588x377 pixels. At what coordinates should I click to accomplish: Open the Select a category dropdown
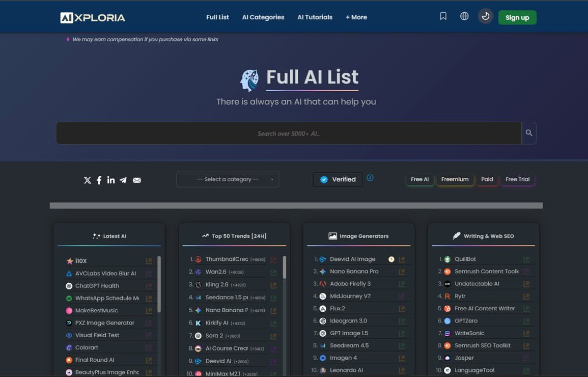228,179
